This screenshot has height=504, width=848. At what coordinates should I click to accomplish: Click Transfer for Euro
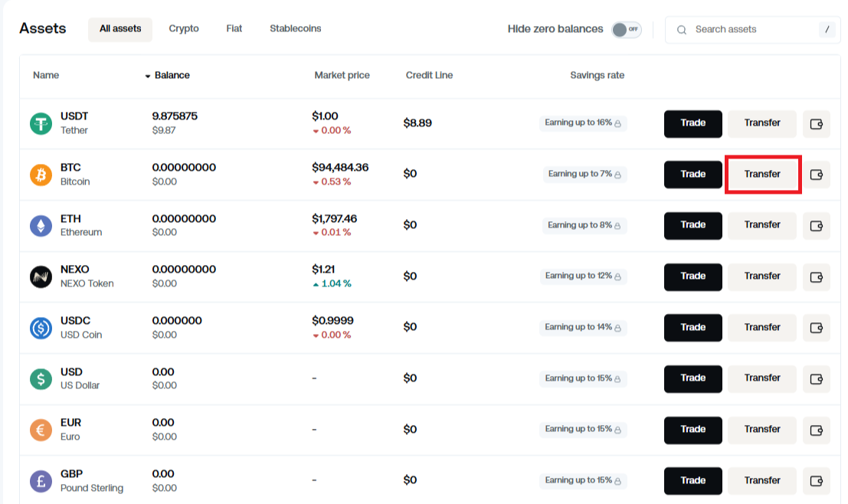point(762,430)
